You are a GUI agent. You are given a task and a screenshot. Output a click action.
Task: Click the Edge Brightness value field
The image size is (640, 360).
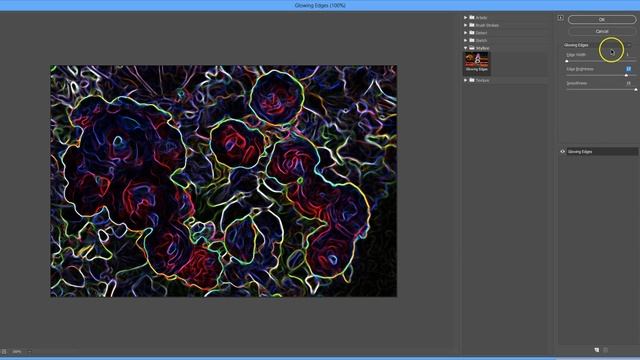628,69
